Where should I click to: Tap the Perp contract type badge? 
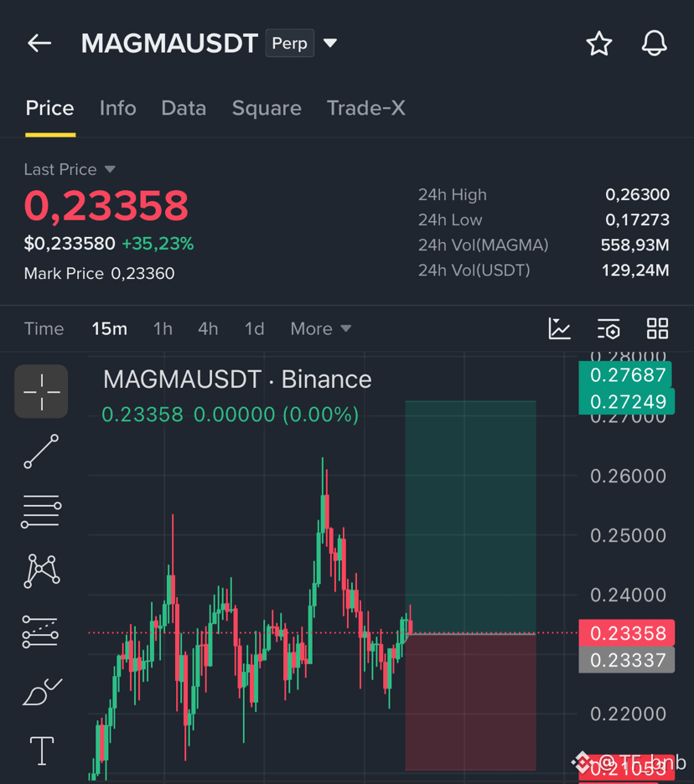click(x=290, y=44)
